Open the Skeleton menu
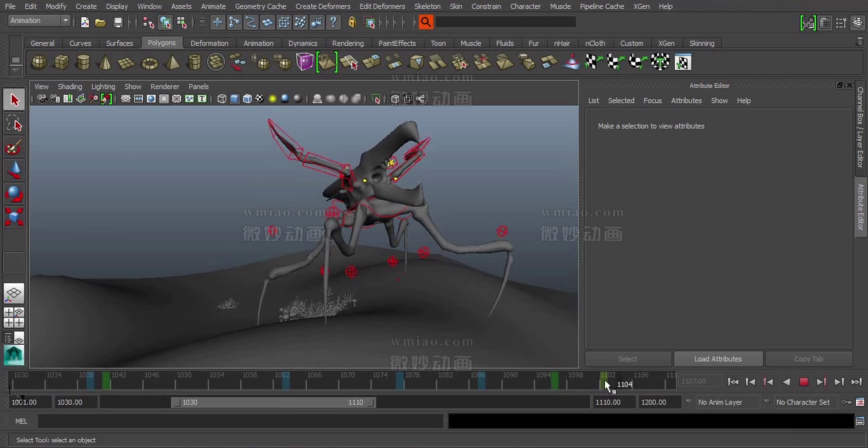The width and height of the screenshot is (868, 448). [x=427, y=6]
